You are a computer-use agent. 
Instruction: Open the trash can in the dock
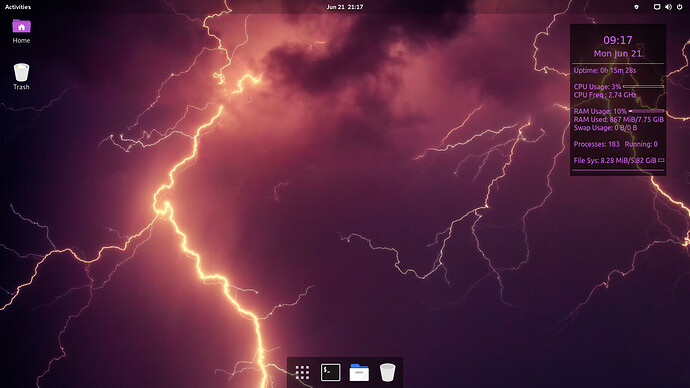tap(387, 372)
